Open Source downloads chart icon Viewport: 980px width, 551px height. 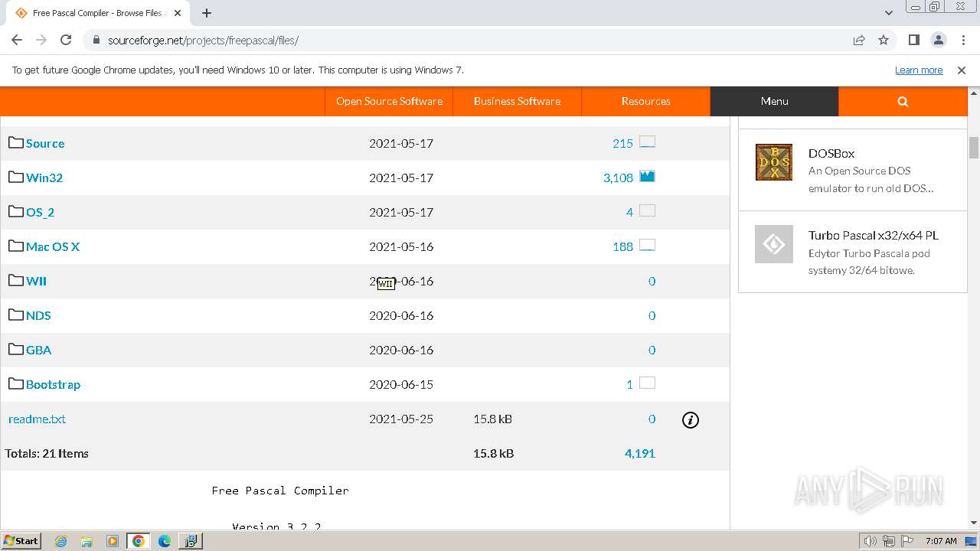(x=647, y=142)
